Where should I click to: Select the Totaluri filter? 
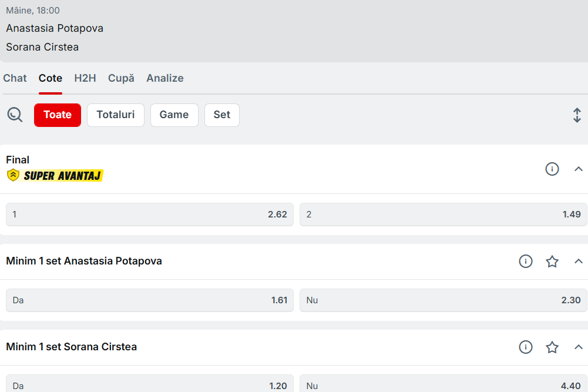[x=115, y=115]
